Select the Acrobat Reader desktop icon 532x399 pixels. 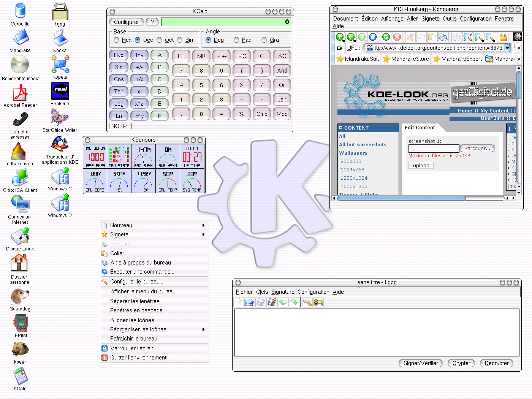point(20,96)
